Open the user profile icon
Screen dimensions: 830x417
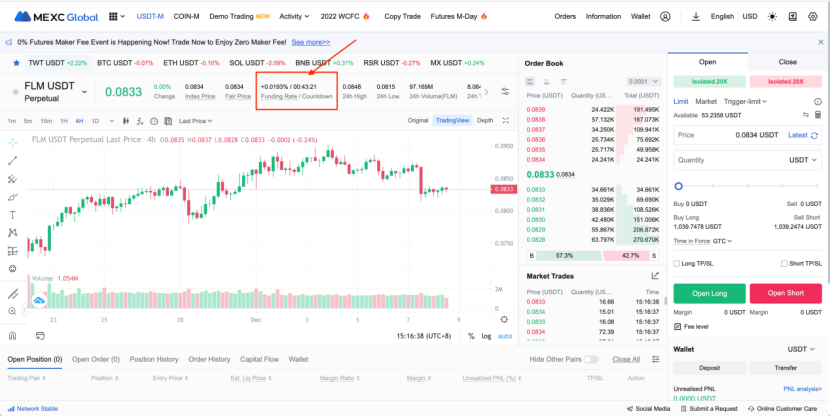(664, 16)
